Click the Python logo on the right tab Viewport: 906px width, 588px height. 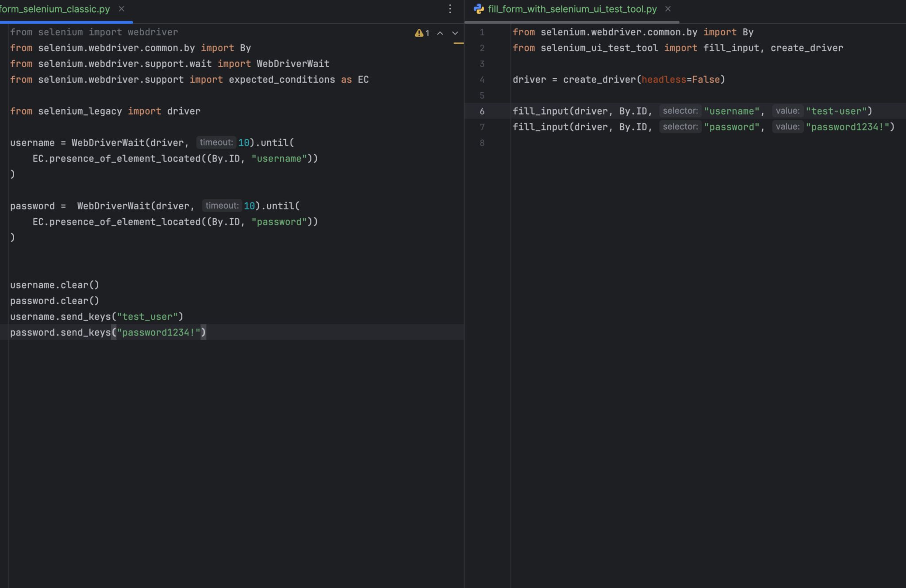(x=479, y=9)
